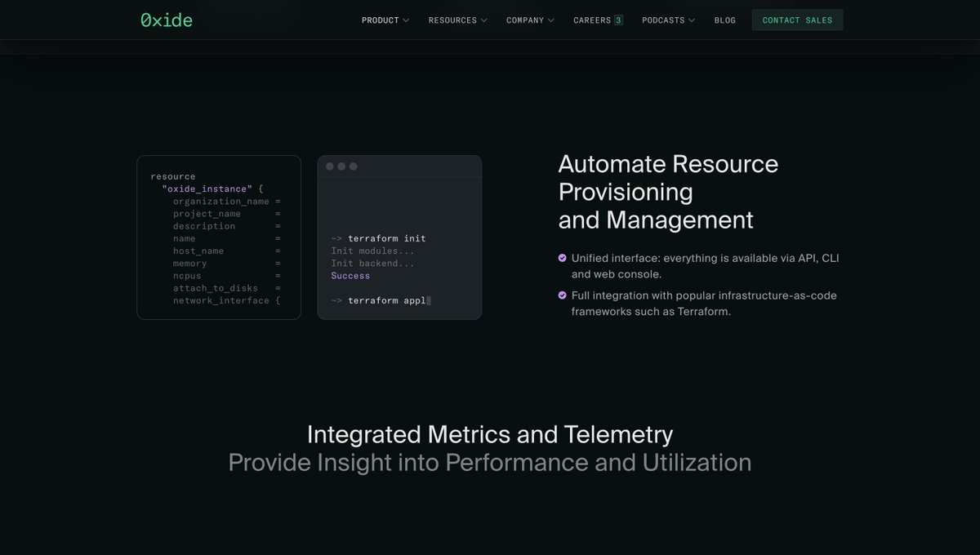Image resolution: width=980 pixels, height=555 pixels.
Task: Select the 'Init modules...' terminal output
Action: pyautogui.click(x=372, y=251)
